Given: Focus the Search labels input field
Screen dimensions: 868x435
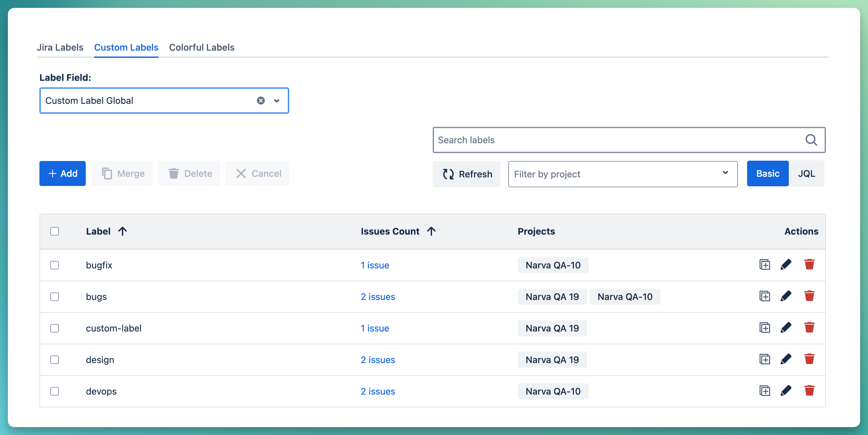Looking at the screenshot, I should coord(617,140).
